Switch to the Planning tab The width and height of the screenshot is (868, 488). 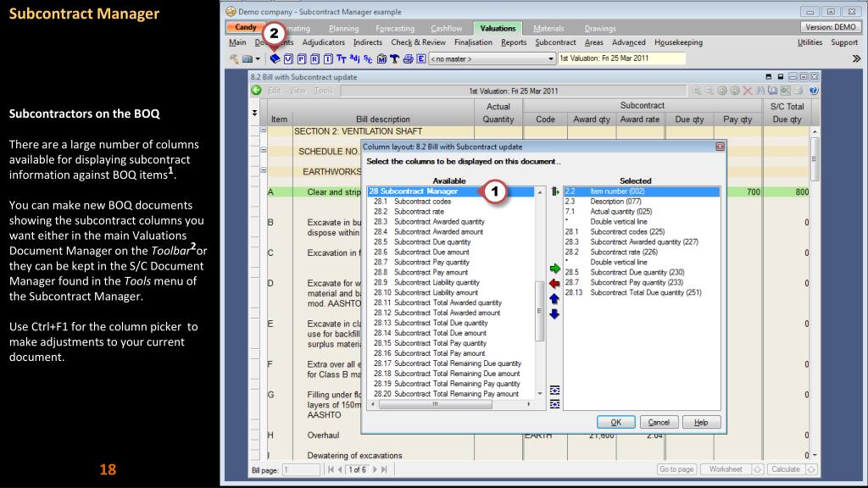344,28
